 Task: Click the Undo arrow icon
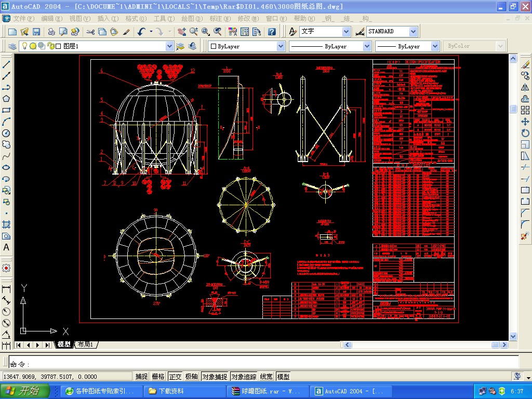(141, 32)
